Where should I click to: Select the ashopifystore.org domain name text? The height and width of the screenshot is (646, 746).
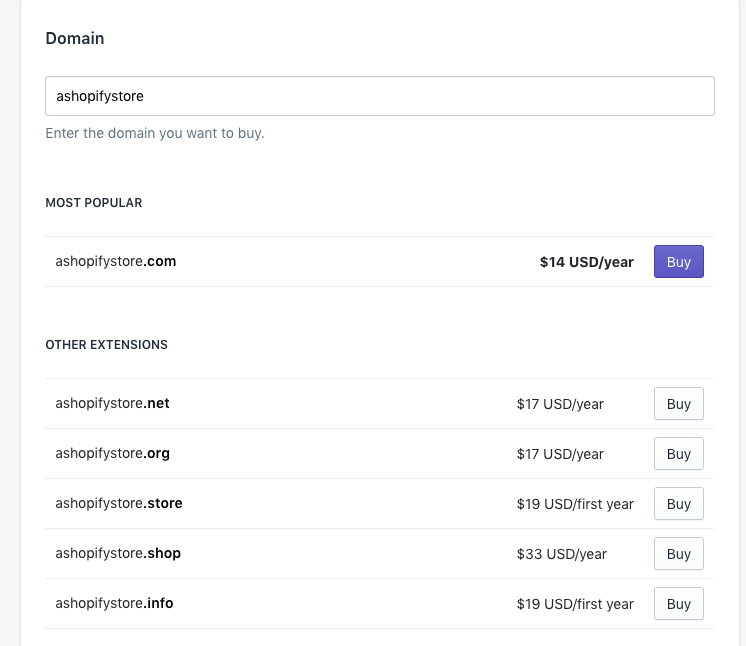click(112, 454)
